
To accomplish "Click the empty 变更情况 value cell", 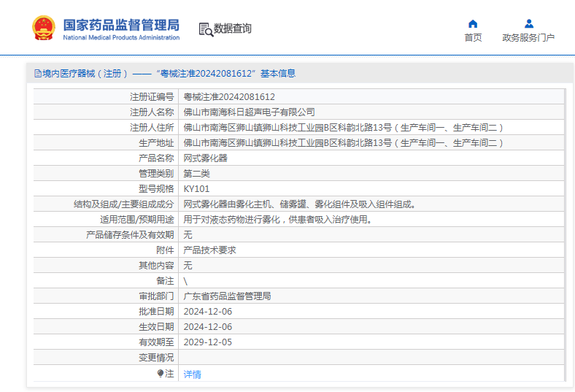I will click(x=371, y=357).
